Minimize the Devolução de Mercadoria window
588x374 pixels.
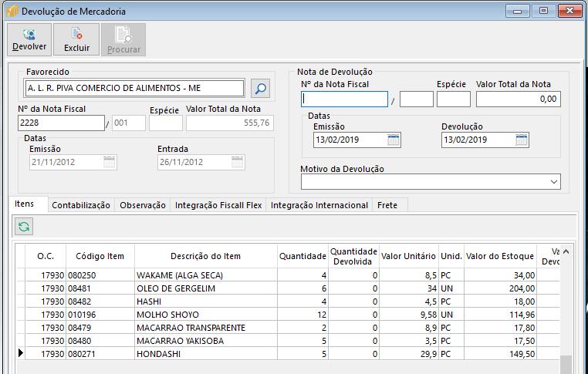[518, 11]
